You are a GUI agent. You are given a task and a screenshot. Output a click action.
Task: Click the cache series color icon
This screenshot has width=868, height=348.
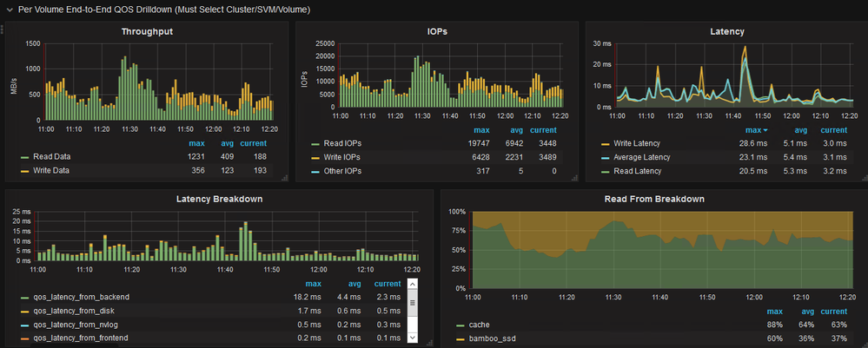pos(460,325)
